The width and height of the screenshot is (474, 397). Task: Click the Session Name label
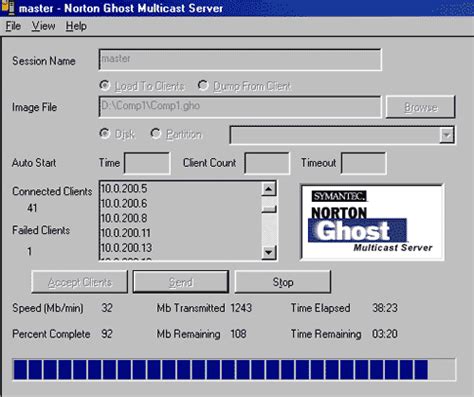[x=44, y=61]
